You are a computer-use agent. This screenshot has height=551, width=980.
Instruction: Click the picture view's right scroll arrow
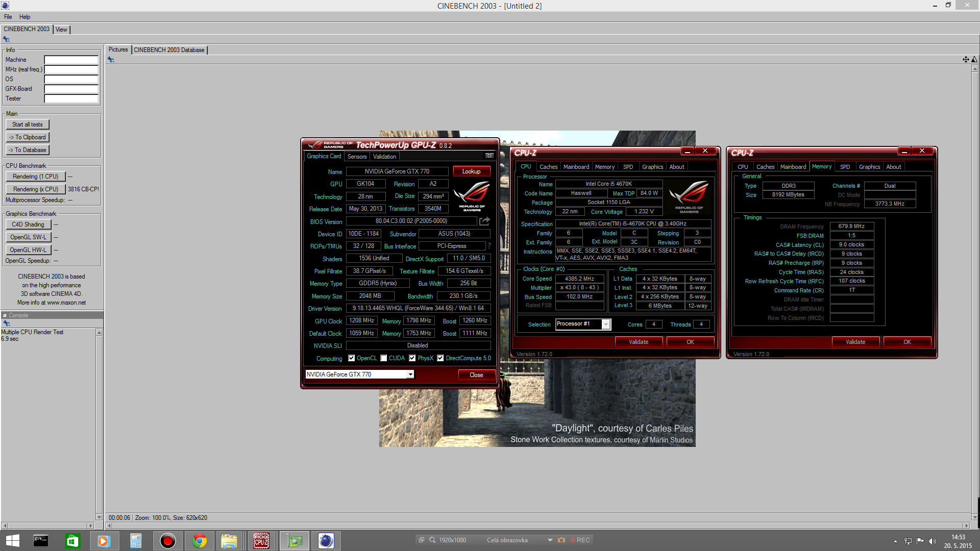coord(966,525)
